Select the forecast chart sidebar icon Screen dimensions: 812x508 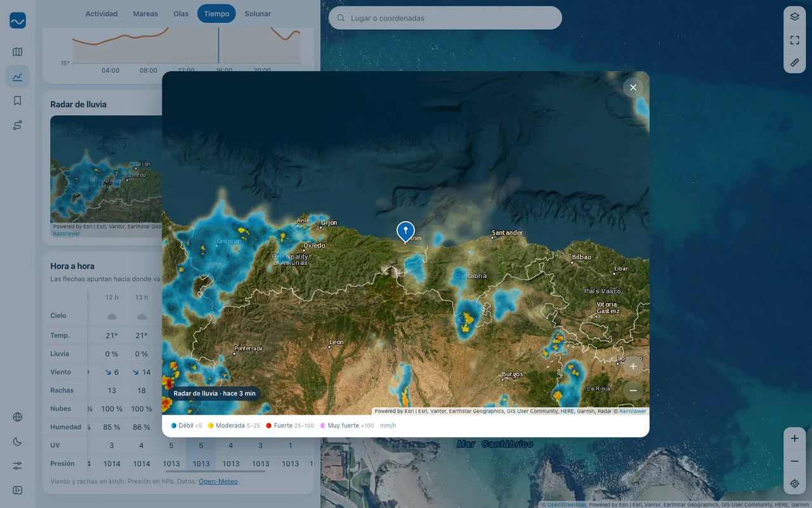point(17,77)
